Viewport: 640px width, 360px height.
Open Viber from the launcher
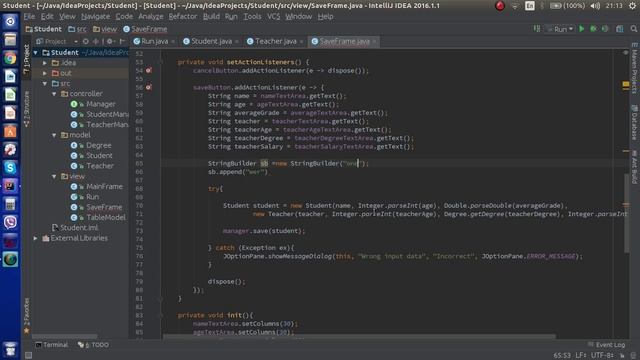(10, 222)
